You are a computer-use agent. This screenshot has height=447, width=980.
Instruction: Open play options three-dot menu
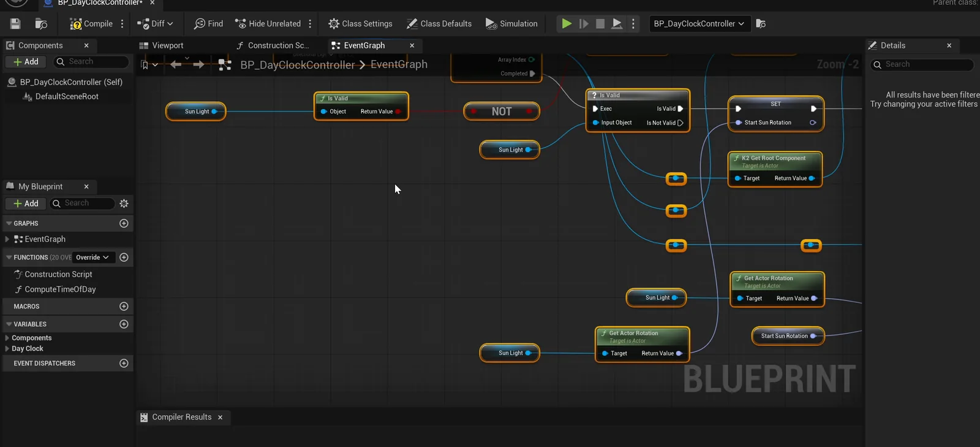pos(633,24)
